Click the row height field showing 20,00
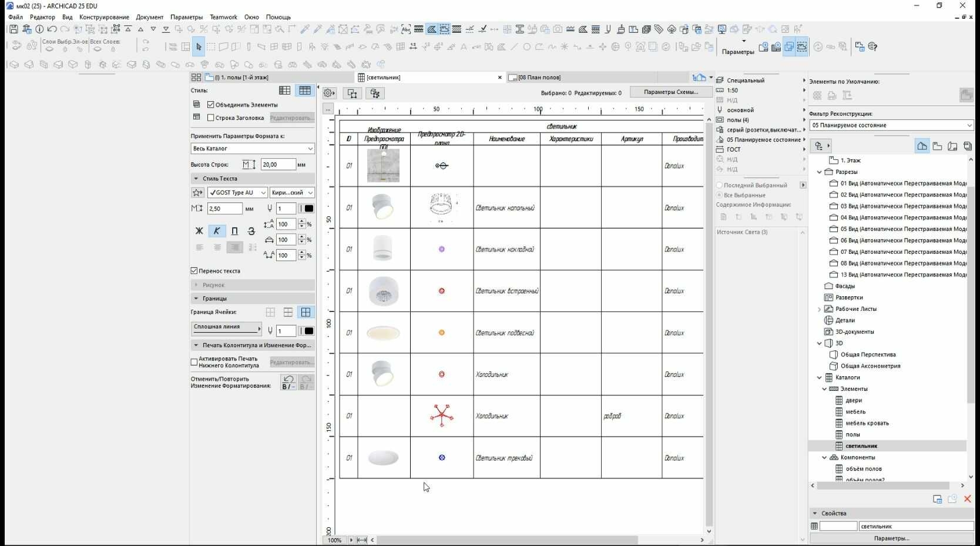This screenshot has width=980, height=546. click(278, 165)
